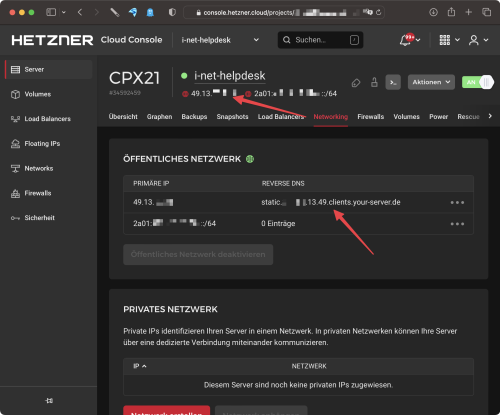Screen dimensions: 500x415
Task: Click the 0 Einträge reverse DNS text
Action: pyautogui.click(x=278, y=224)
